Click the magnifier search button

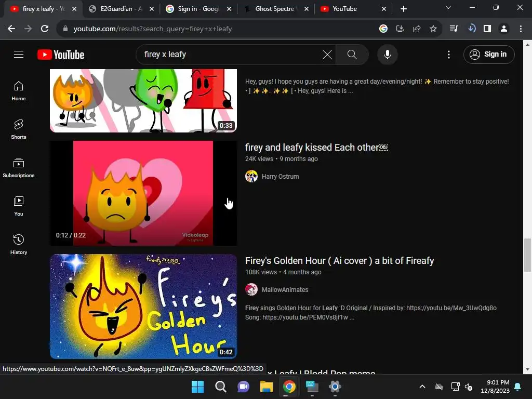tap(352, 54)
